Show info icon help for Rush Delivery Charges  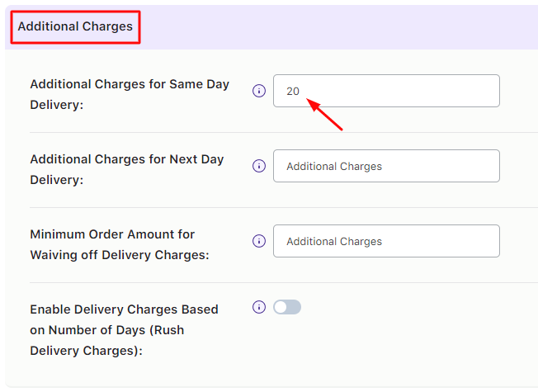258,307
